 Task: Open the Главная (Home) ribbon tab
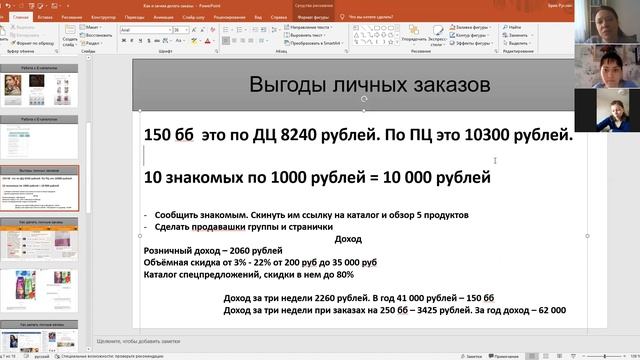pos(21,17)
